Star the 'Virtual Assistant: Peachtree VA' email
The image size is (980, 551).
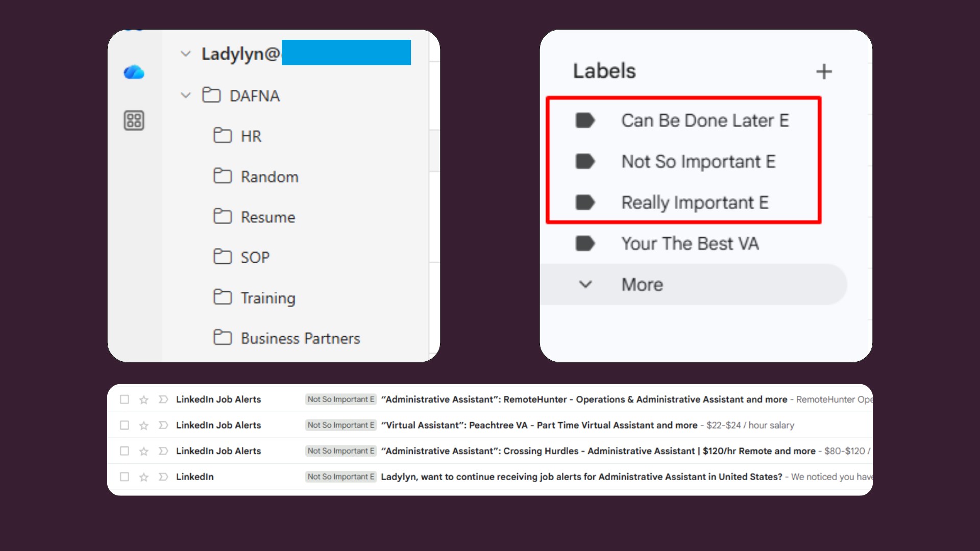(x=143, y=425)
